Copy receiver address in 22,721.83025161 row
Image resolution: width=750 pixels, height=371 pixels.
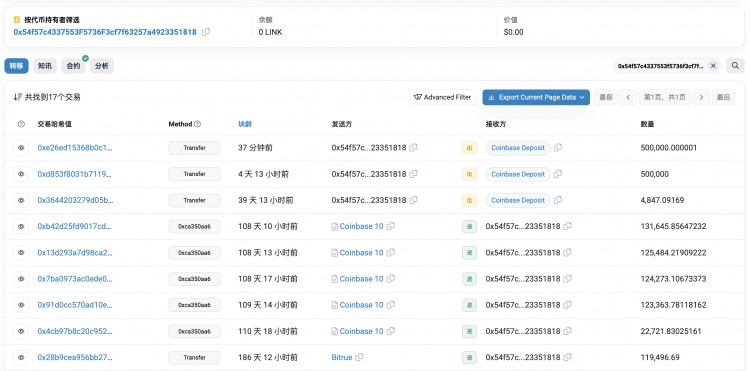pyautogui.click(x=567, y=331)
